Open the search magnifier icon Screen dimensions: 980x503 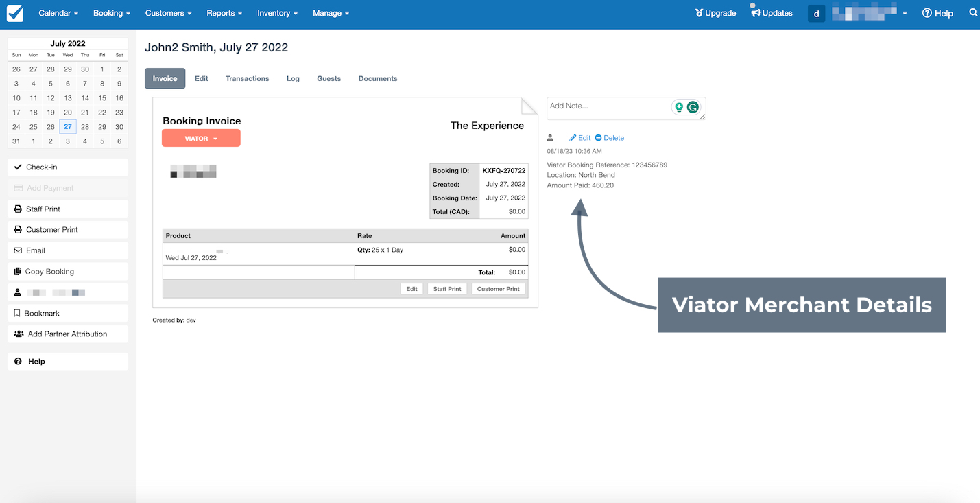[x=973, y=13]
